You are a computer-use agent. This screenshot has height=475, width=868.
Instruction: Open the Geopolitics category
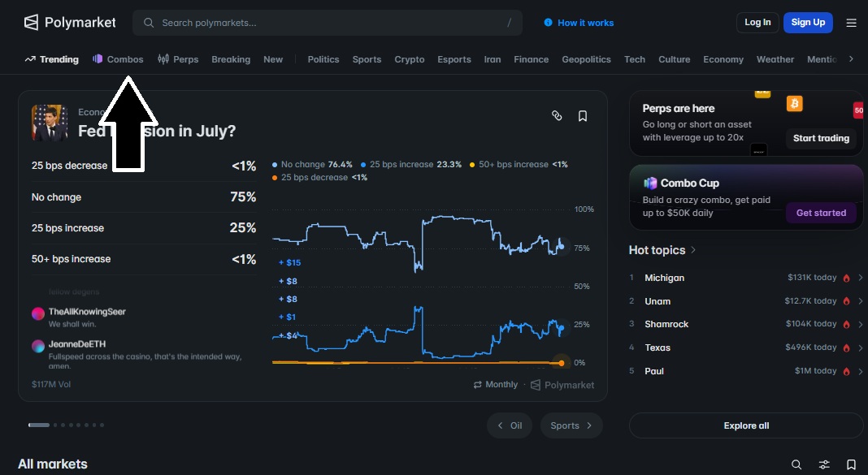point(586,59)
